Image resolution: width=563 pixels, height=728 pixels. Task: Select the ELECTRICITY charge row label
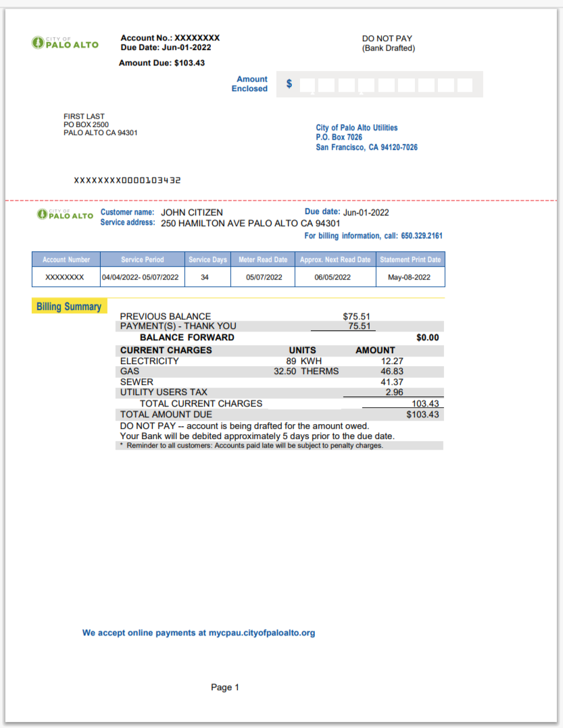point(149,361)
